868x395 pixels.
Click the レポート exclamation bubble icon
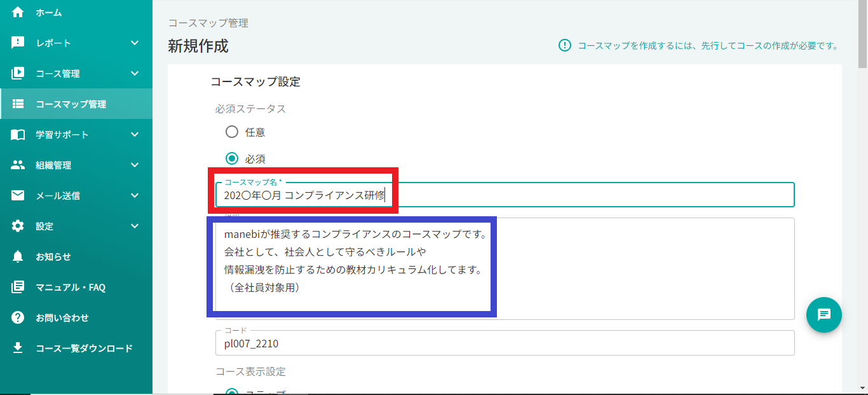(x=18, y=43)
